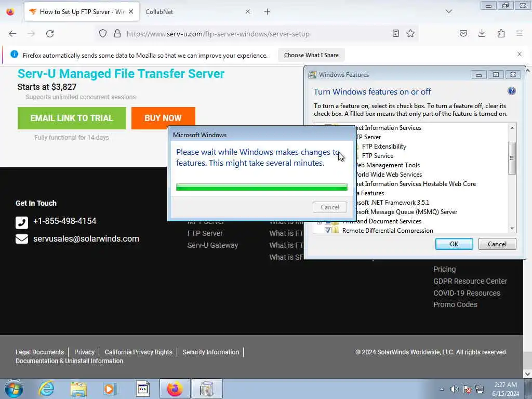Open Windows Explorer folder icon on taskbar
The height and width of the screenshot is (399, 532).
pos(78,389)
